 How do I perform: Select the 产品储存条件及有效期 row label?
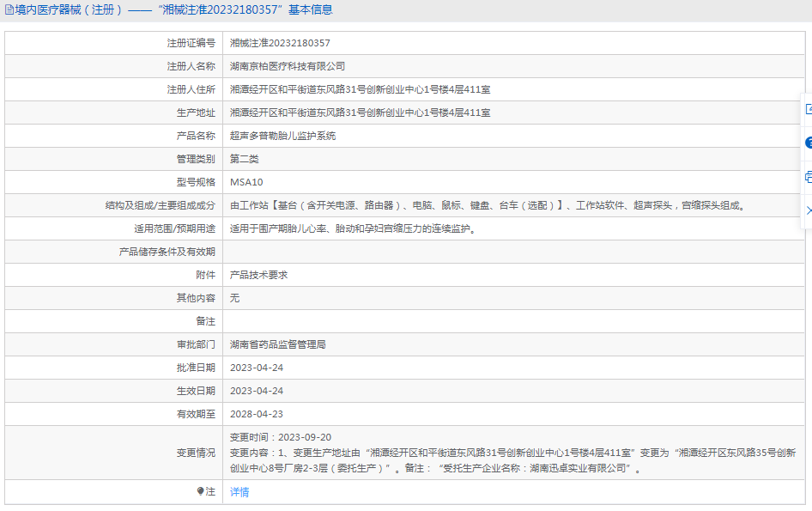pos(167,252)
